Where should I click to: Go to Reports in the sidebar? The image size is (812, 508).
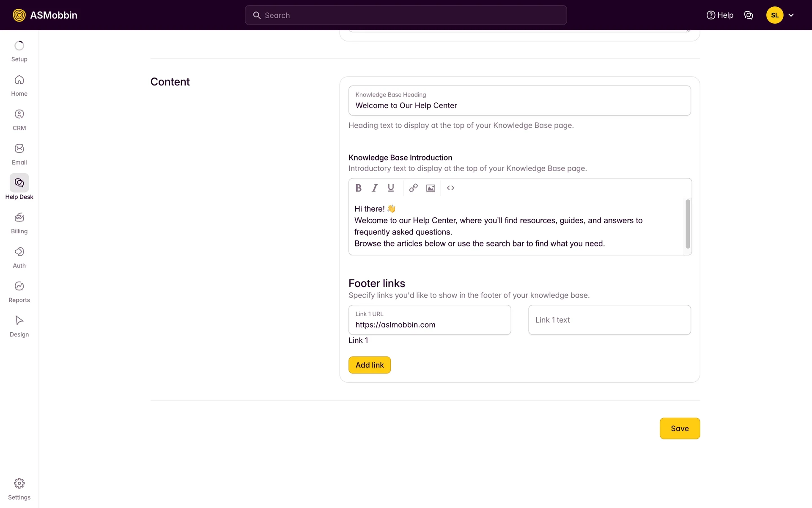point(19,292)
